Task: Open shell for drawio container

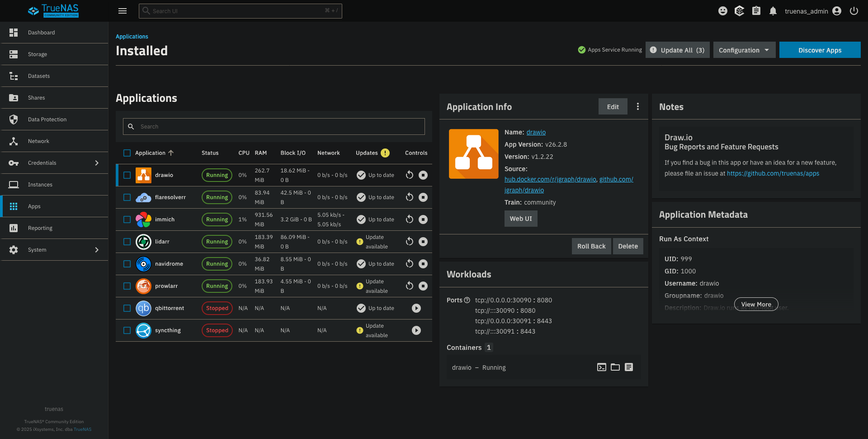Action: point(602,367)
